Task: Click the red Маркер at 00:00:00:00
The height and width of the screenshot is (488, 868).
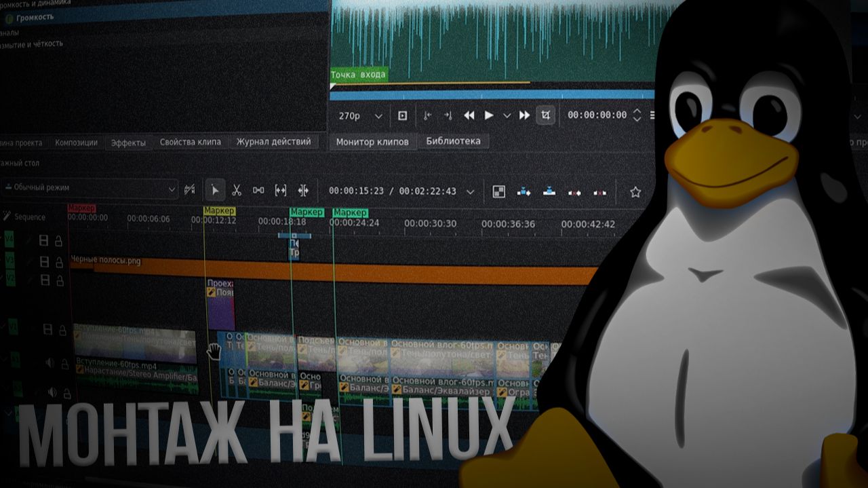Action: pyautogui.click(x=81, y=209)
